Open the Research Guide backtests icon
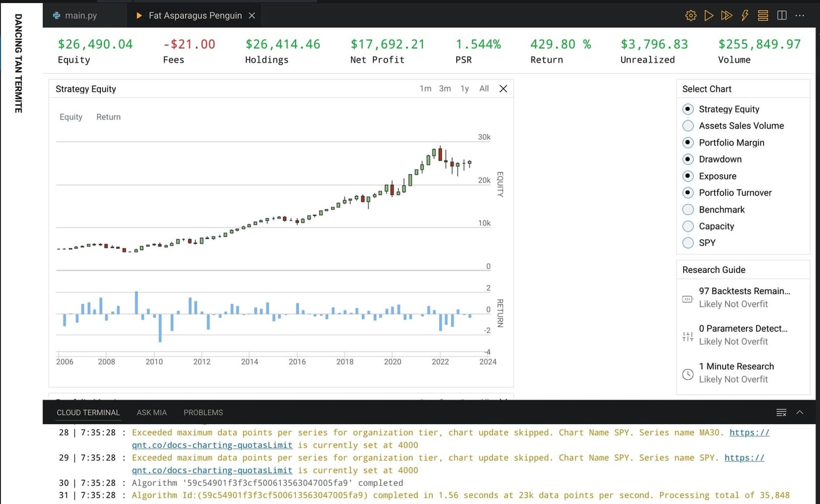 687,299
